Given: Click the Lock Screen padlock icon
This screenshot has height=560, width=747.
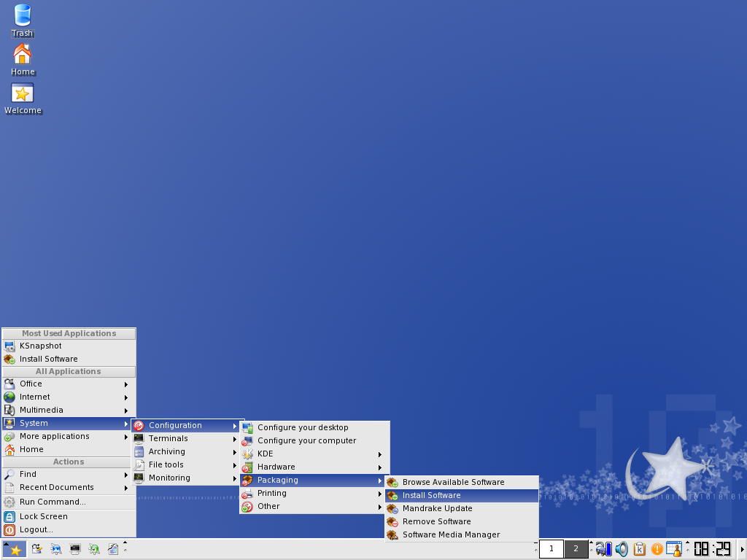Looking at the screenshot, I should click(9, 517).
